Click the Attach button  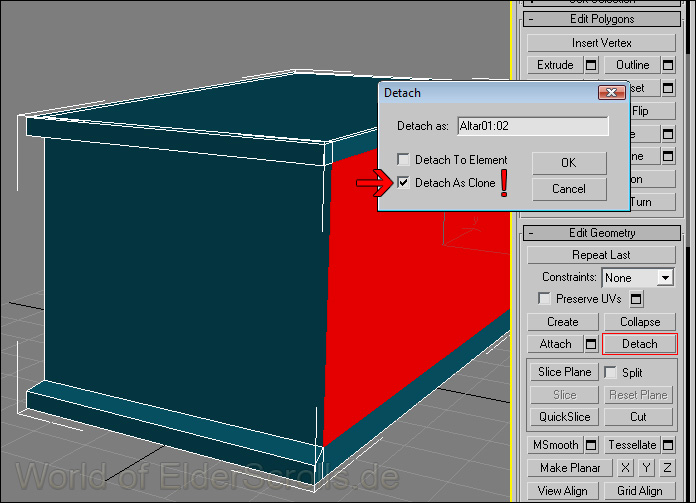click(555, 344)
